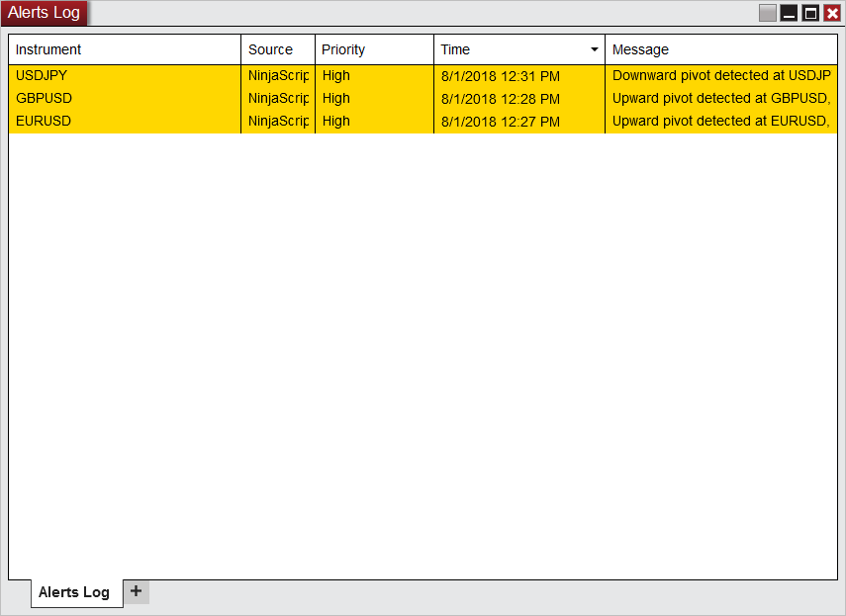
Task: Click the Instrument column header
Action: click(x=125, y=49)
